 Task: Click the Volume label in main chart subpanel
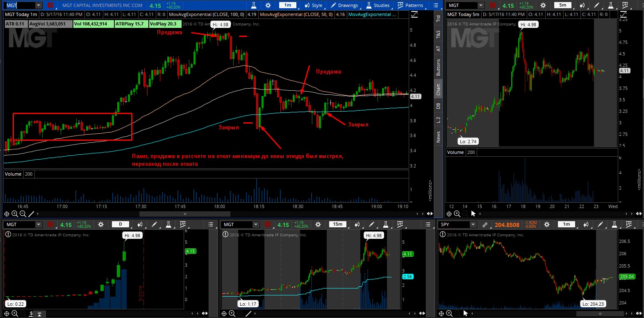pos(13,174)
